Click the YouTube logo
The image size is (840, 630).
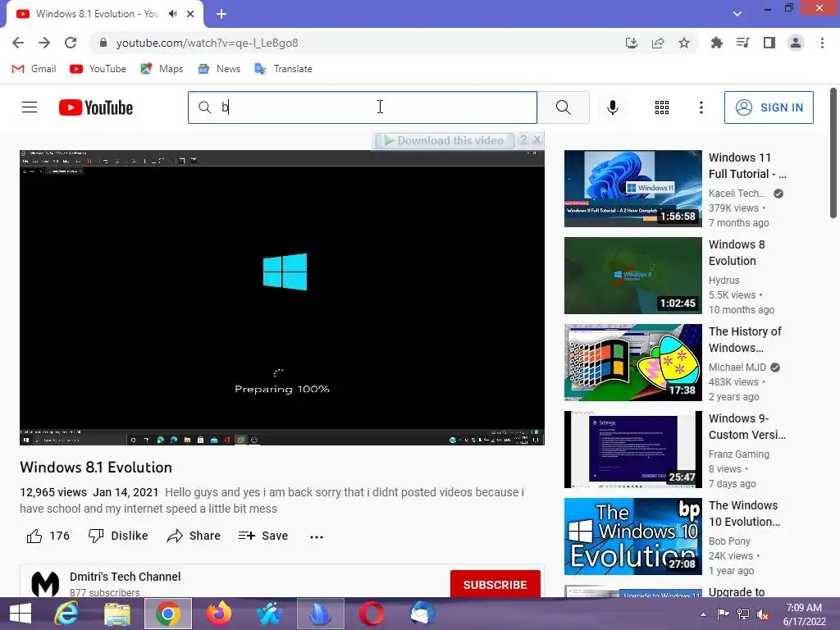point(96,107)
